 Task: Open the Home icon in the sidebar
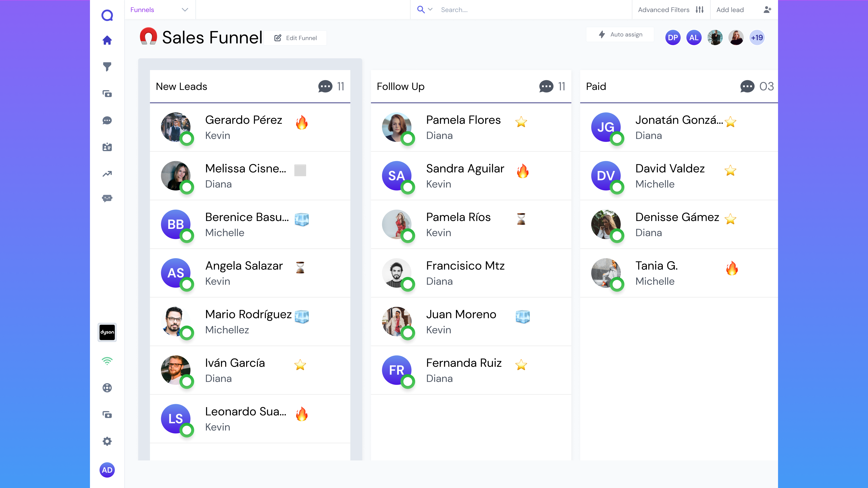coord(107,40)
